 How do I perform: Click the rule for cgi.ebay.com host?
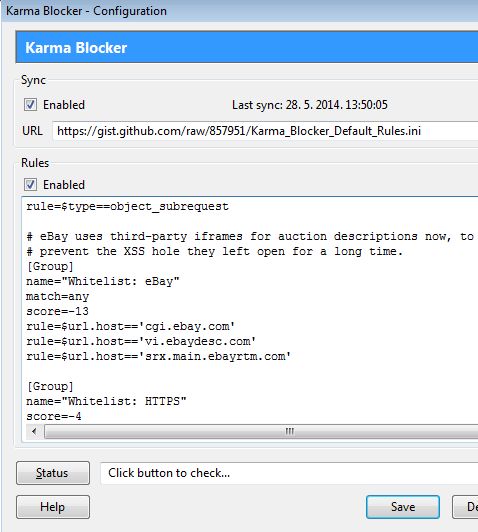pos(130,326)
